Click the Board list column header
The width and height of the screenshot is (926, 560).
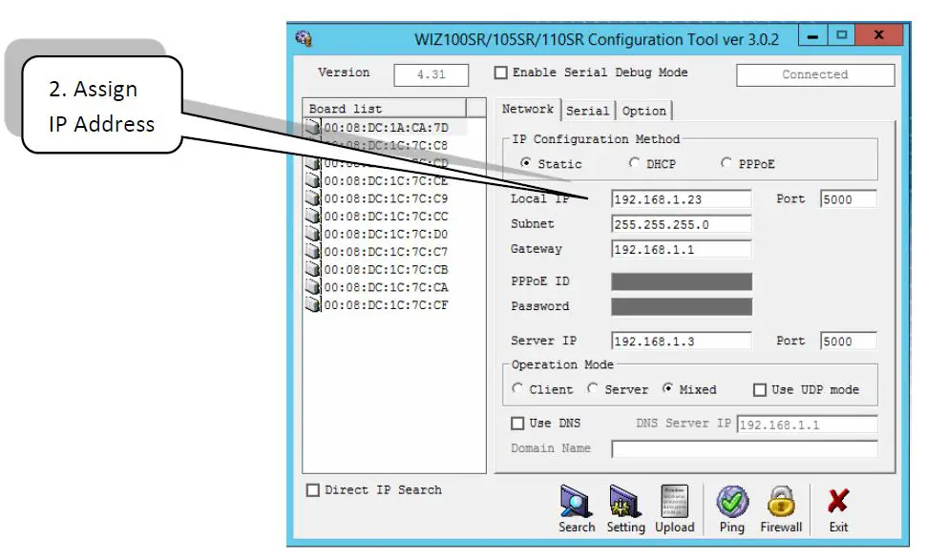pyautogui.click(x=385, y=109)
